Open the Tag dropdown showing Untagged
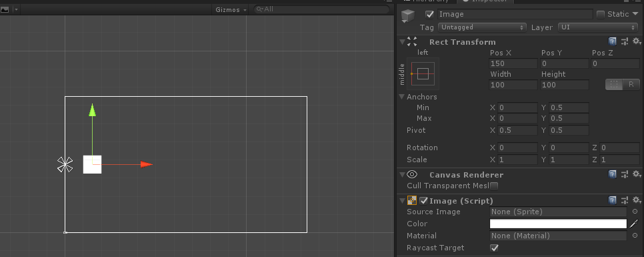 click(x=482, y=27)
